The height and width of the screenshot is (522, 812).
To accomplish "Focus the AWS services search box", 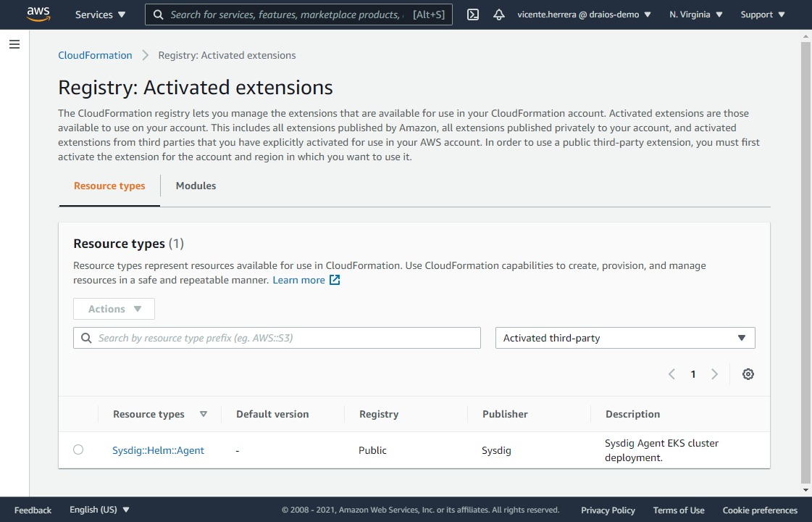I will 298,14.
